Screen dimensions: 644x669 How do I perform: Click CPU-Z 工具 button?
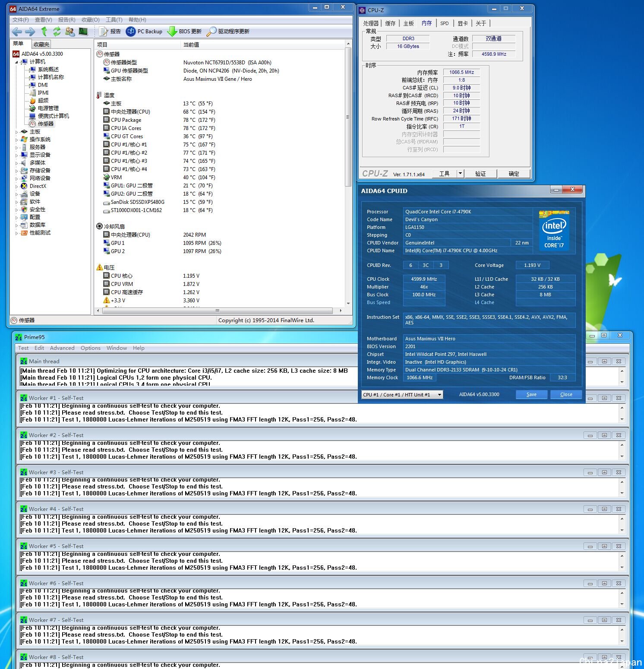click(445, 174)
